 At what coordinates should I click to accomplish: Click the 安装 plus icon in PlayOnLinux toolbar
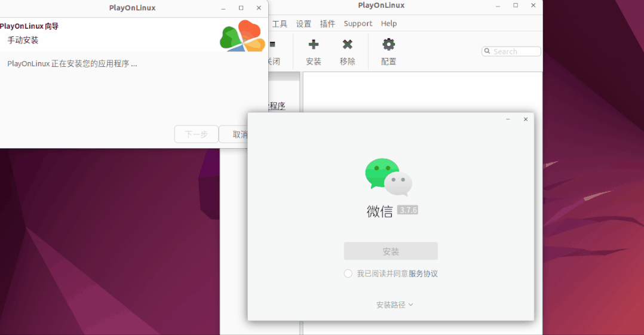pos(314,44)
